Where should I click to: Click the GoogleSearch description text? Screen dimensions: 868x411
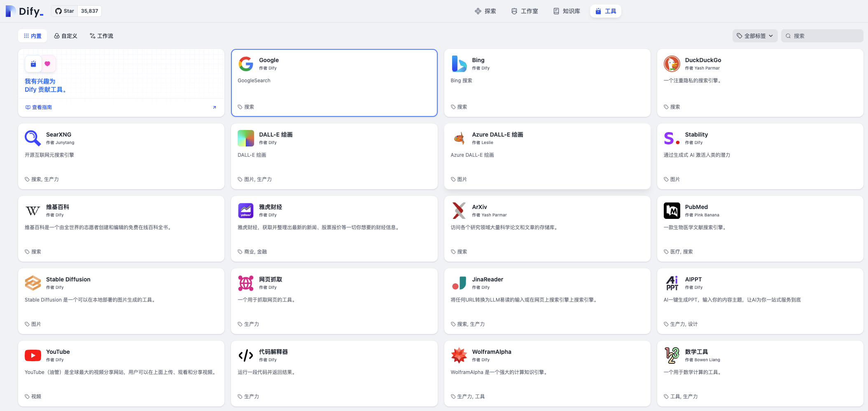[254, 81]
